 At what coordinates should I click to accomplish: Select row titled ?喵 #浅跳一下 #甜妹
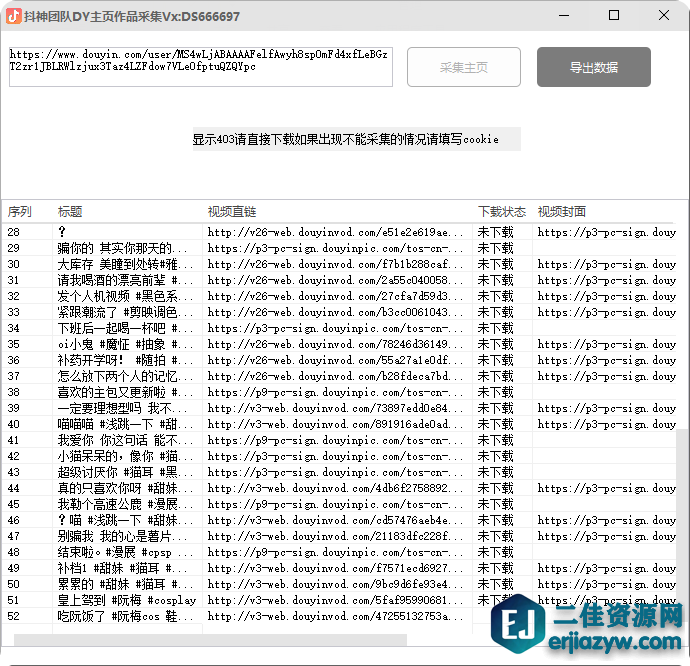pos(339,520)
